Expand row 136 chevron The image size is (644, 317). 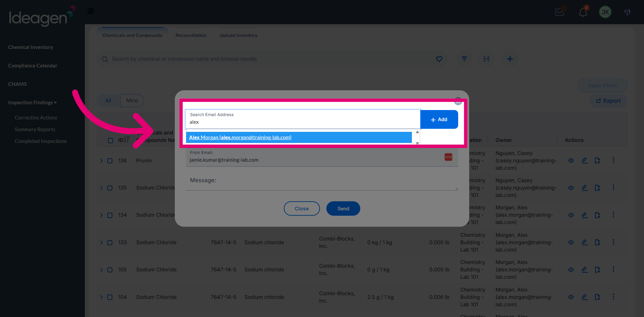click(101, 161)
